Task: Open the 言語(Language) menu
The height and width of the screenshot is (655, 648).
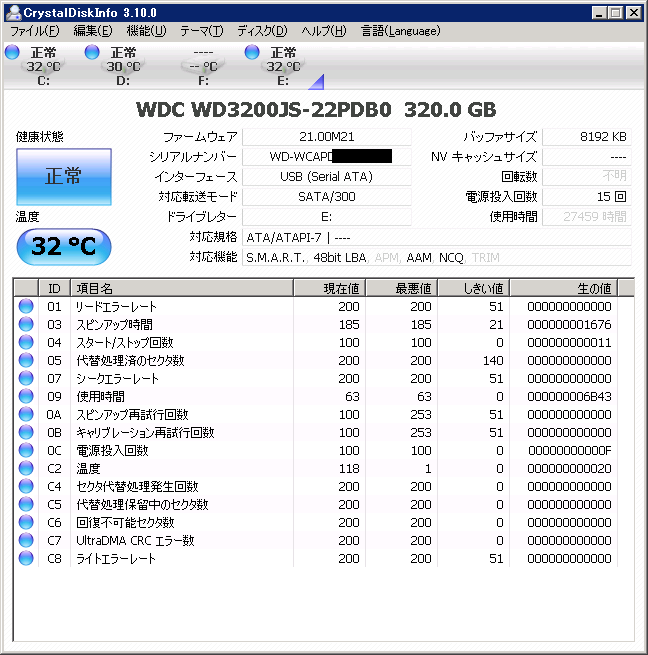Action: (400, 31)
